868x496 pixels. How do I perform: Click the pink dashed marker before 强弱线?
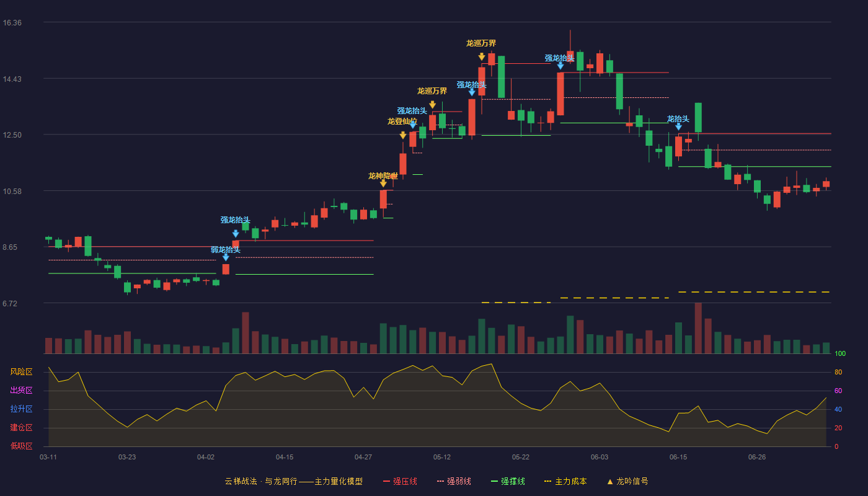pyautogui.click(x=440, y=481)
